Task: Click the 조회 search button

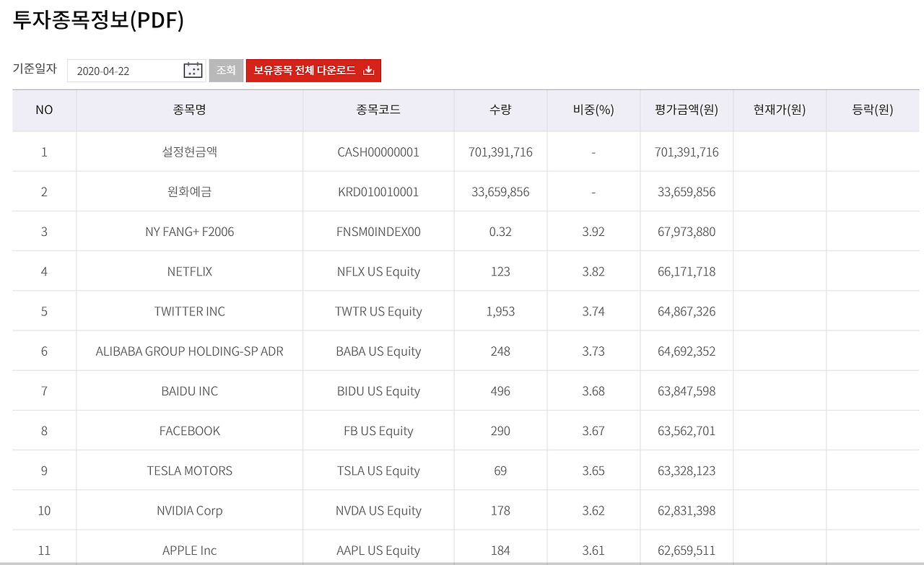Action: tap(226, 70)
